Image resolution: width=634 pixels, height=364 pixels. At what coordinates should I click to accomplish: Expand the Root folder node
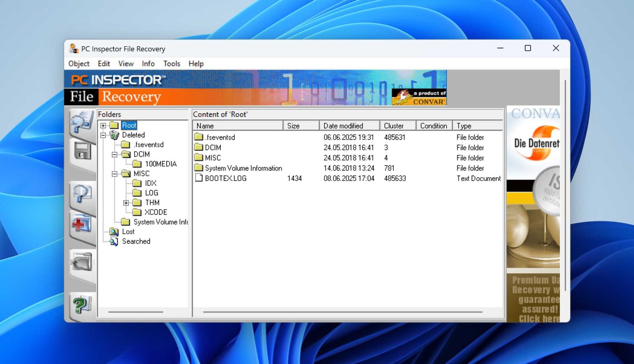(102, 125)
